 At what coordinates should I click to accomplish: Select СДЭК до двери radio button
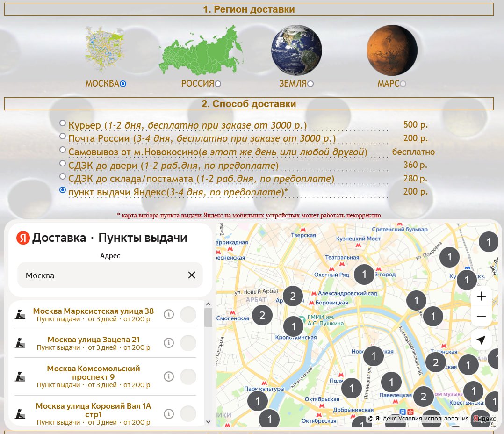pos(63,163)
